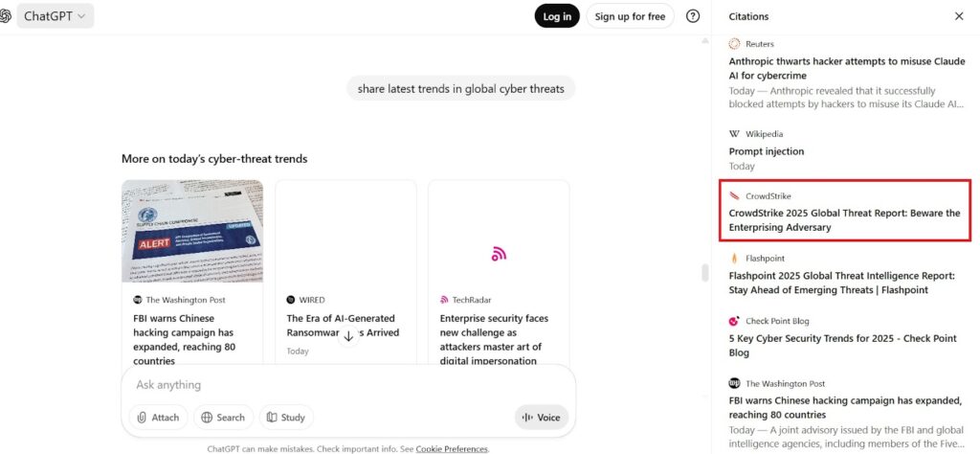Click Sign up for free

(630, 16)
